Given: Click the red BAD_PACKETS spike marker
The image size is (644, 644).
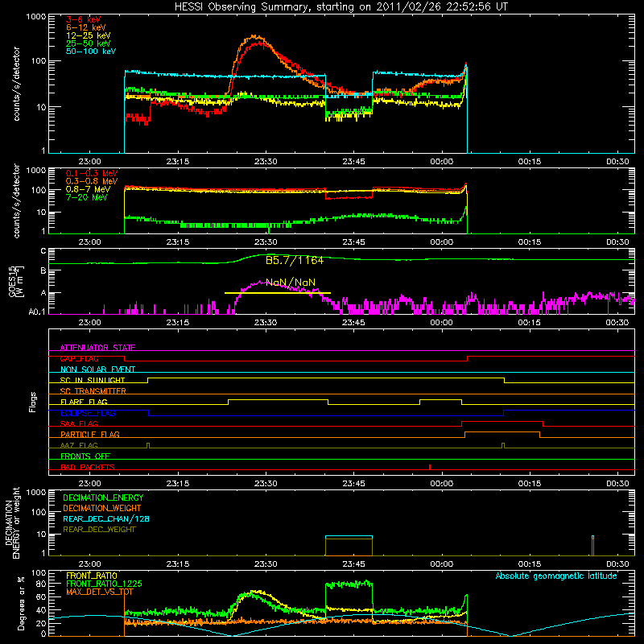Looking at the screenshot, I should [430, 467].
